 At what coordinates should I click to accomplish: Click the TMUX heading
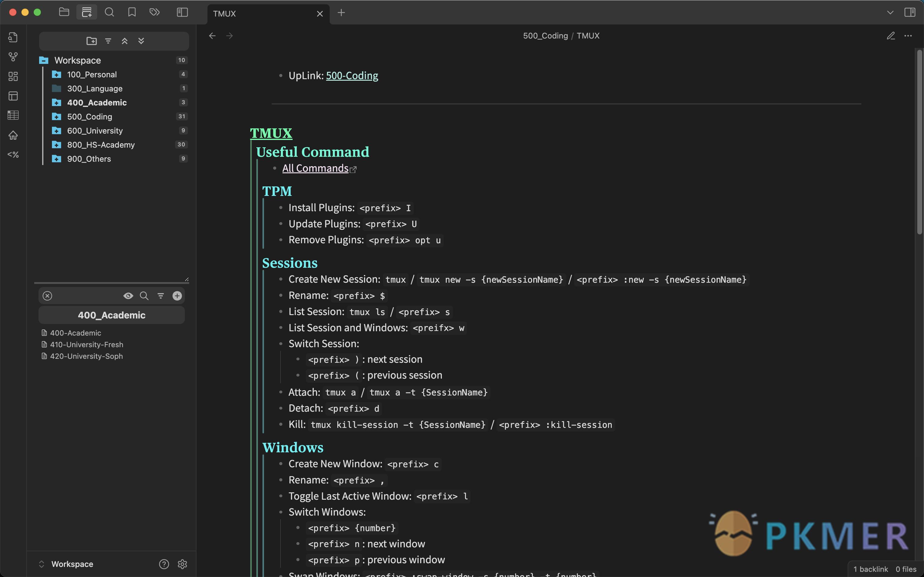tap(271, 133)
